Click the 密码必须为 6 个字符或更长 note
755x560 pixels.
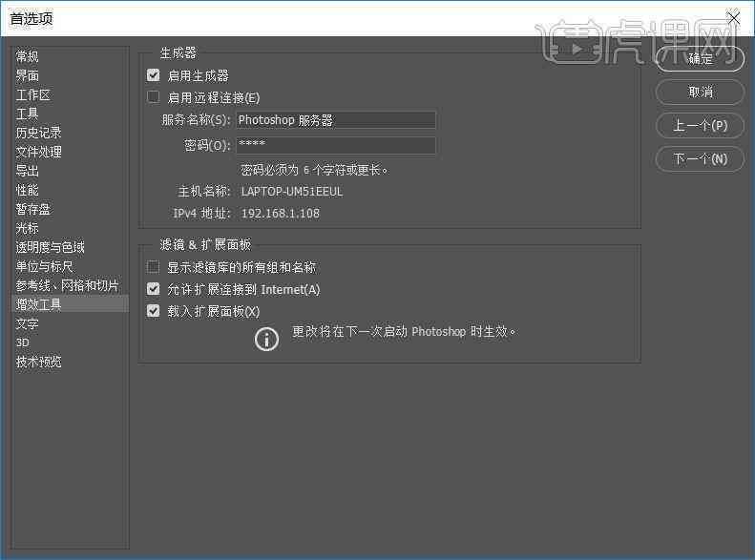314,170
